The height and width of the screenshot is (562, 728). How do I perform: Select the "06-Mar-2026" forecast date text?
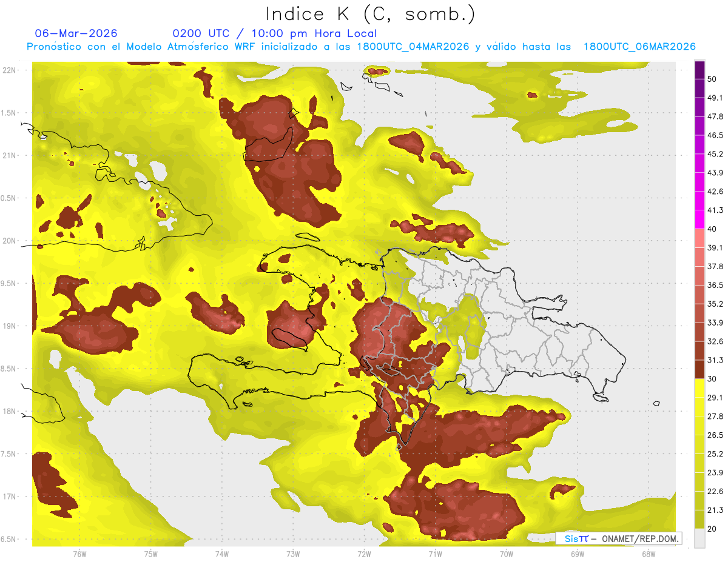76,33
